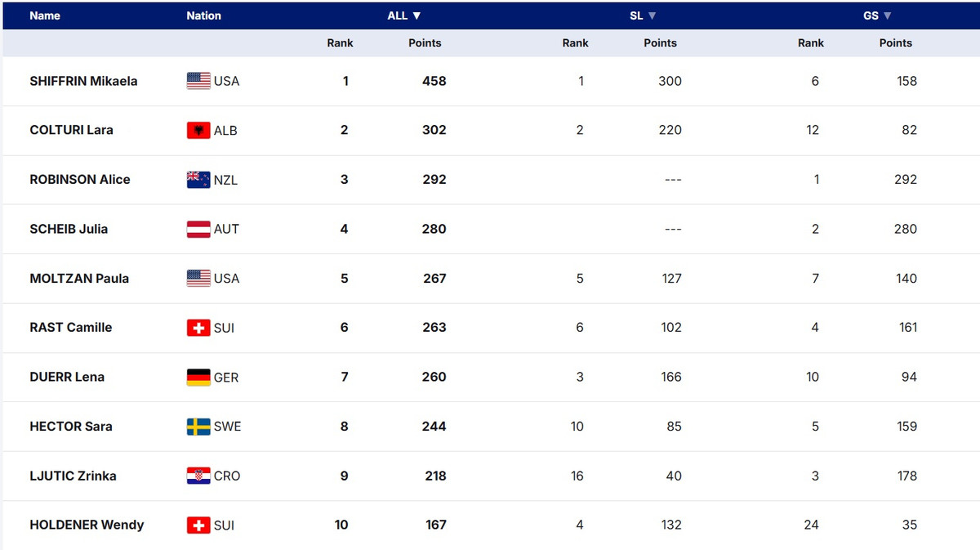
Task: Click Rast's Switzerland flag icon
Action: click(x=198, y=328)
